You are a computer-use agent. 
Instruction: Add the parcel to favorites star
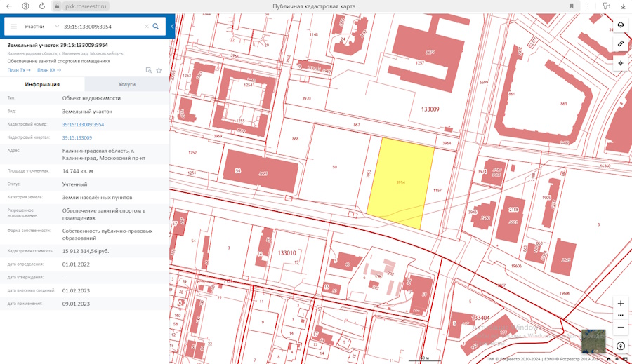click(x=159, y=70)
